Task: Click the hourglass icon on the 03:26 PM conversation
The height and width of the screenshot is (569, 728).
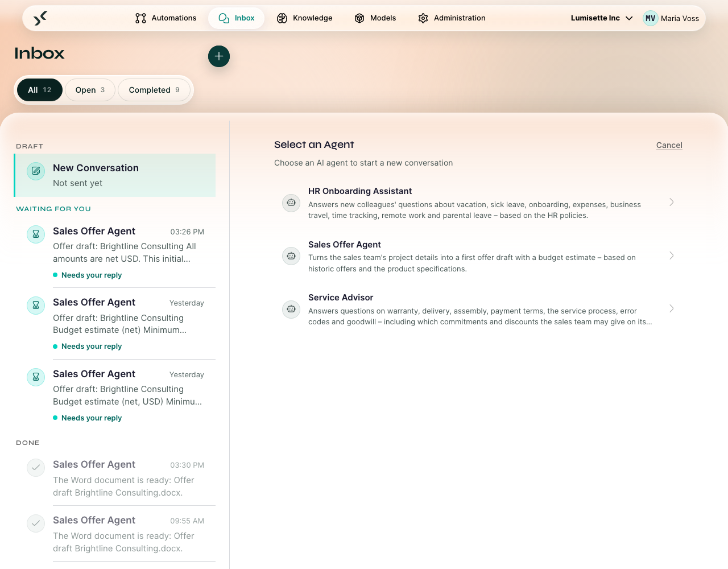Action: click(x=36, y=234)
